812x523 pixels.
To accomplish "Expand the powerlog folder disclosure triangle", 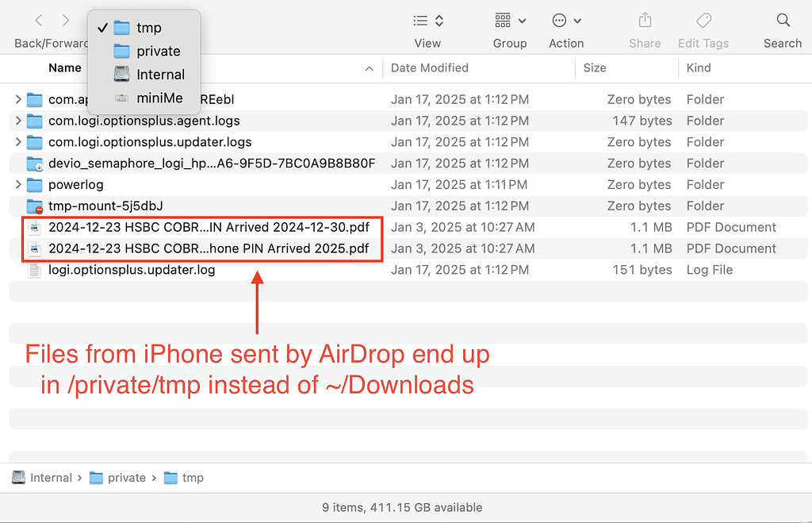I will pyautogui.click(x=18, y=185).
